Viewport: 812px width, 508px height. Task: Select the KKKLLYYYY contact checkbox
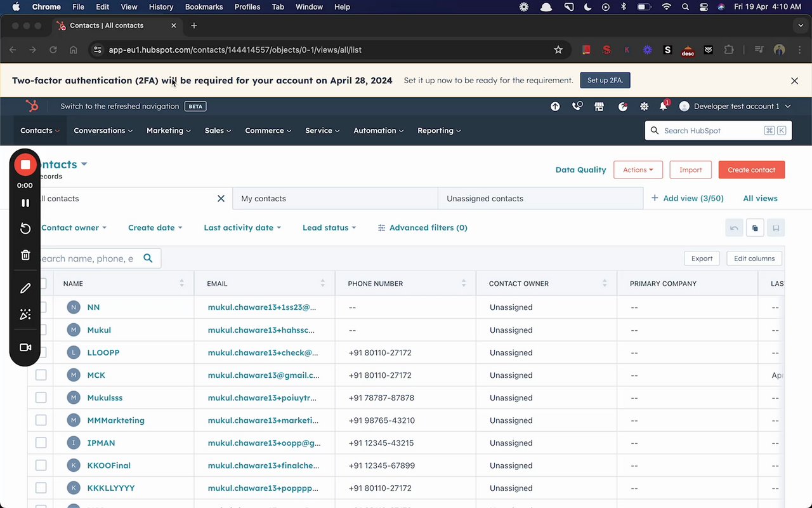pos(41,488)
